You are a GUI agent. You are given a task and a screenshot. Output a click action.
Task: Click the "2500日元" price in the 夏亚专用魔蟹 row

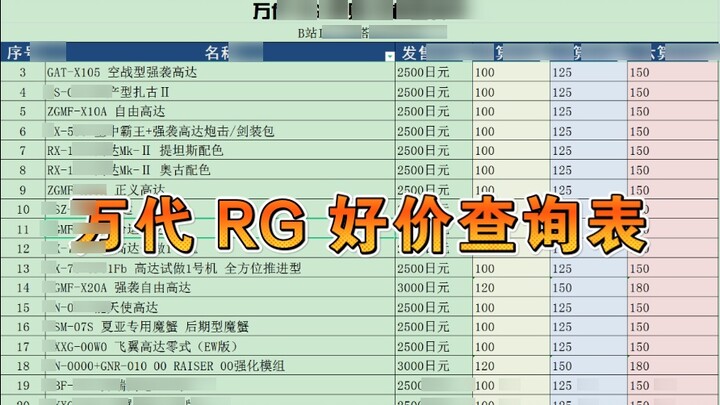tap(433, 327)
